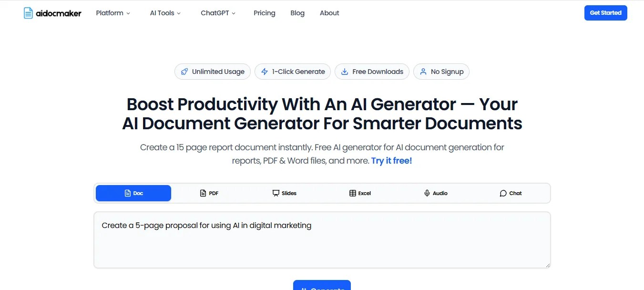Select the PDF file icon tab
Screen dimensions: 644x290
(203, 193)
